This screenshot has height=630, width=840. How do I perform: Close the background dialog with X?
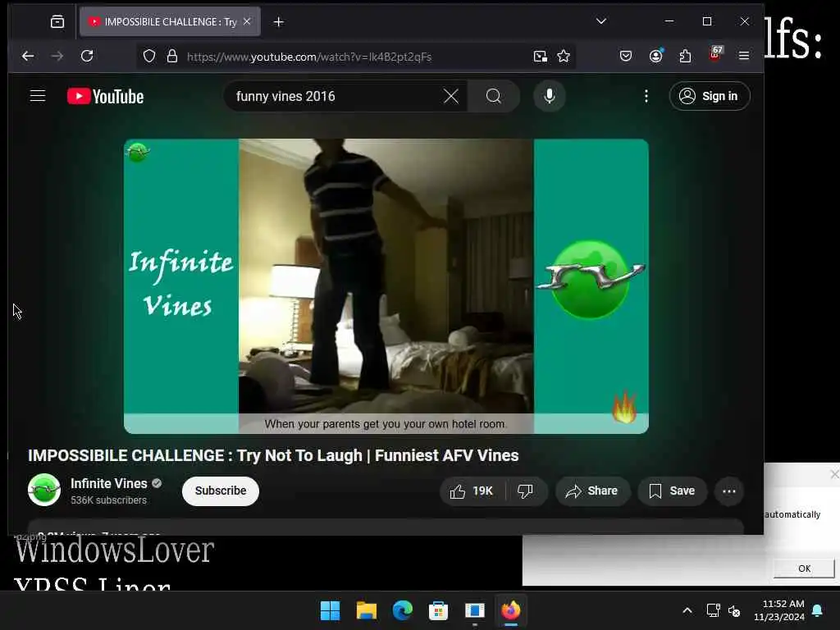tap(834, 474)
